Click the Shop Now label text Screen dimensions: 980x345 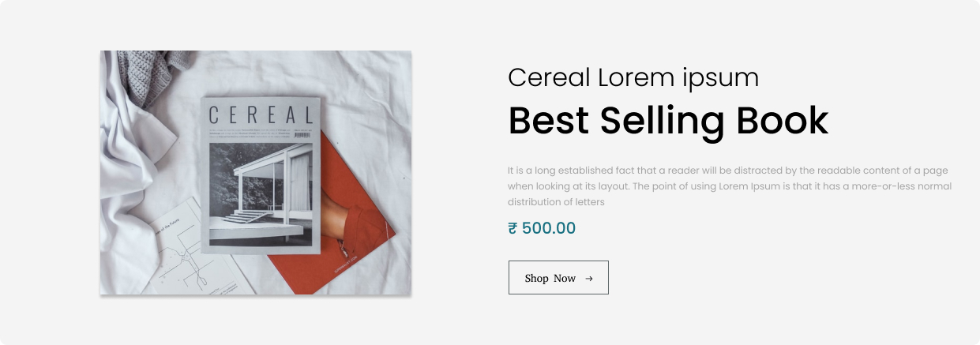pos(550,279)
